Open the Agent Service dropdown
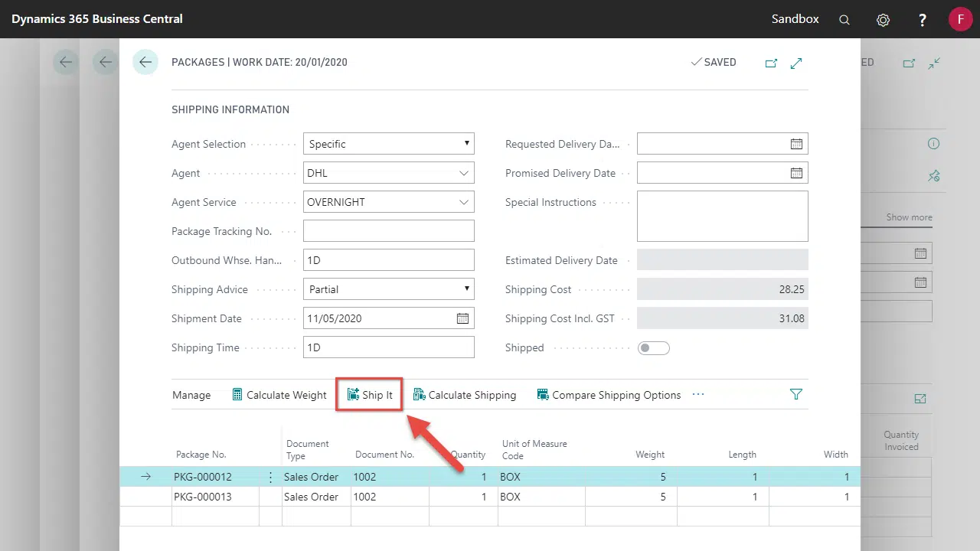Screen dimensions: 980x551 [464, 202]
